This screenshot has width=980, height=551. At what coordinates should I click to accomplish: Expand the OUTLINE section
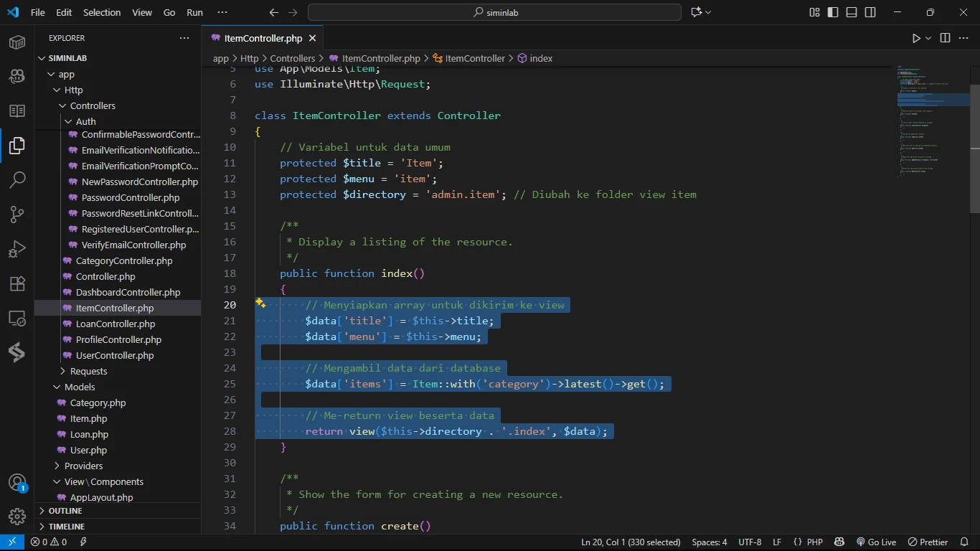tap(65, 511)
